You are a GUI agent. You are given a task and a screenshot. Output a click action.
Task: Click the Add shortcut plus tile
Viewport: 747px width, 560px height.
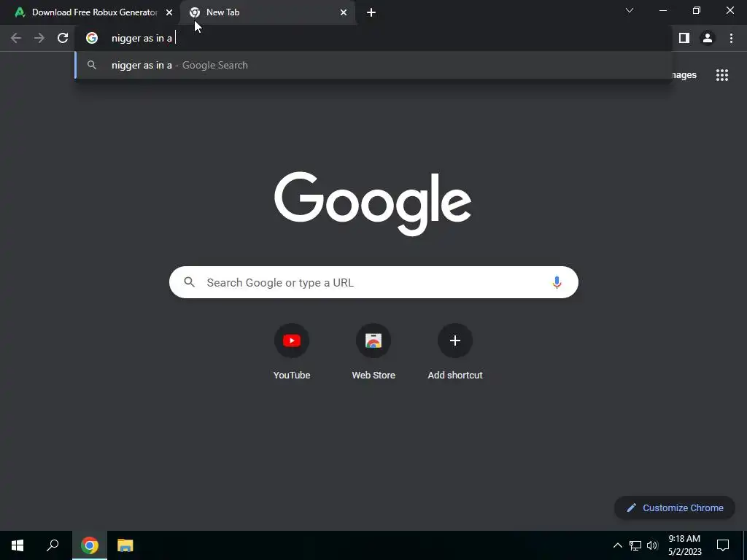455,351
